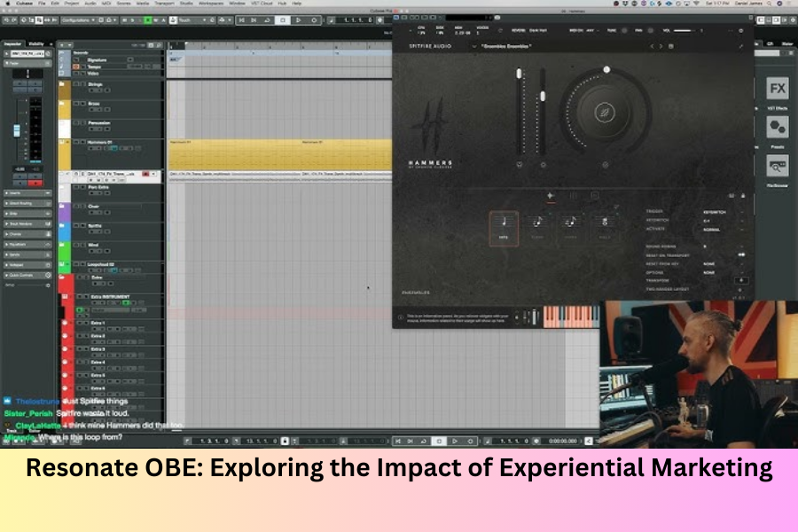Click the Stop button in top transport
The width and height of the screenshot is (798, 532).
tap(283, 20)
